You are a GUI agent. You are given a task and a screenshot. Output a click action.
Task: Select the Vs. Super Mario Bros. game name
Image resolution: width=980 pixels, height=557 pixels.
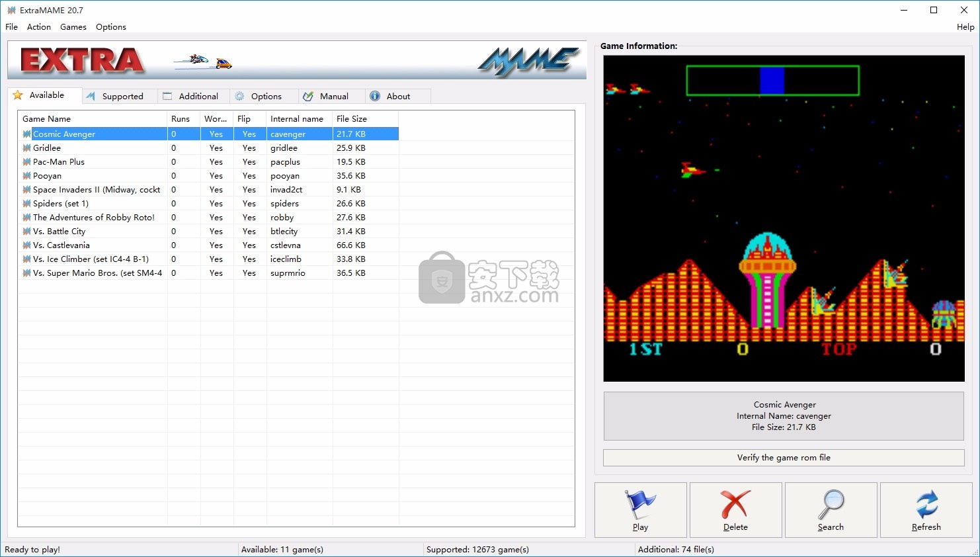97,273
